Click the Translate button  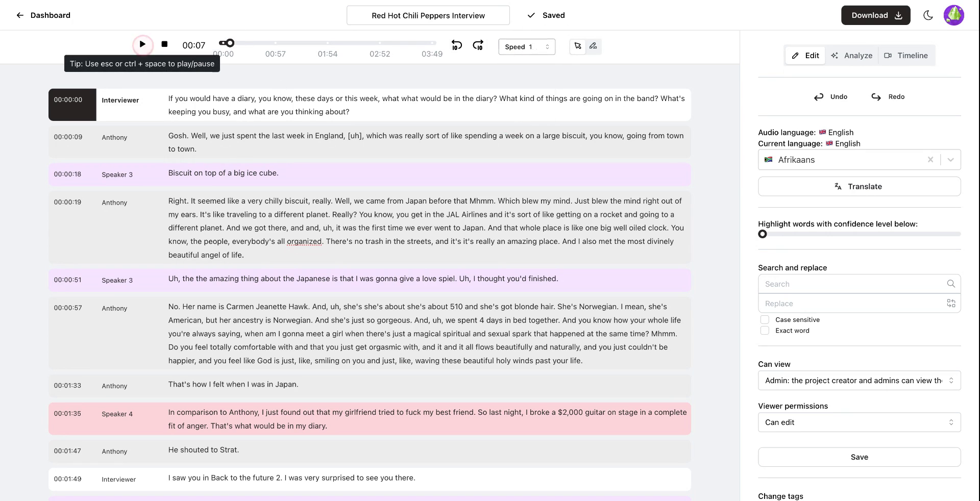pos(859,186)
